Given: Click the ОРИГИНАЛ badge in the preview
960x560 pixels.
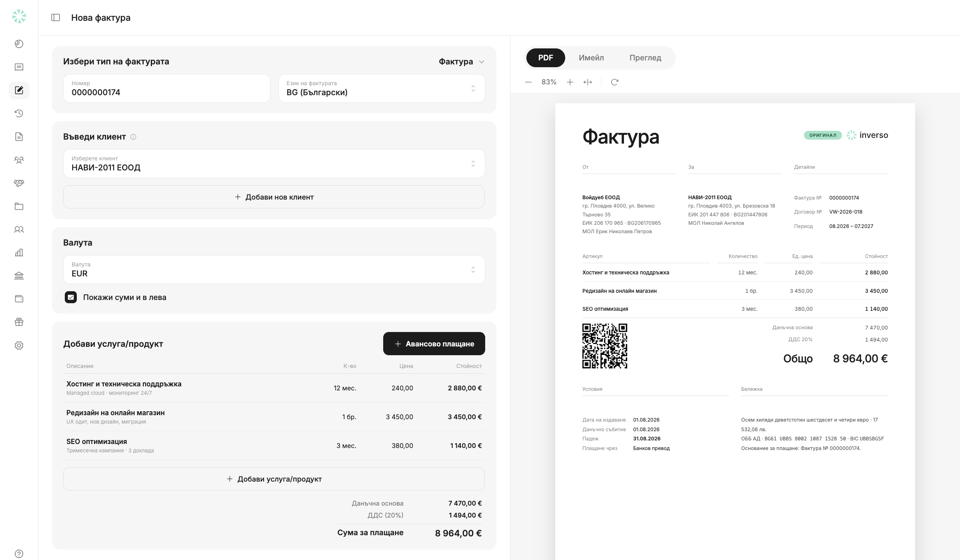Looking at the screenshot, I should pos(823,135).
